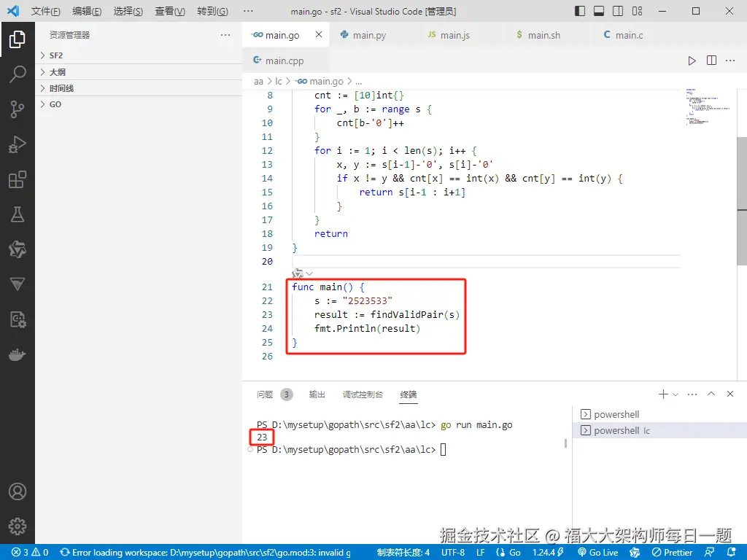Change UTF-8 file encoding
This screenshot has height=560, width=747.
pos(452,553)
